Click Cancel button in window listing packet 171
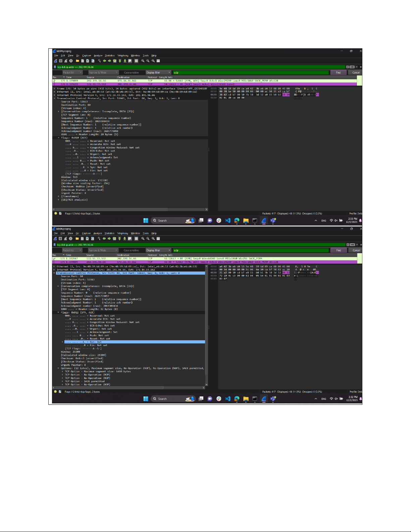411x532 pixels. click(x=356, y=250)
